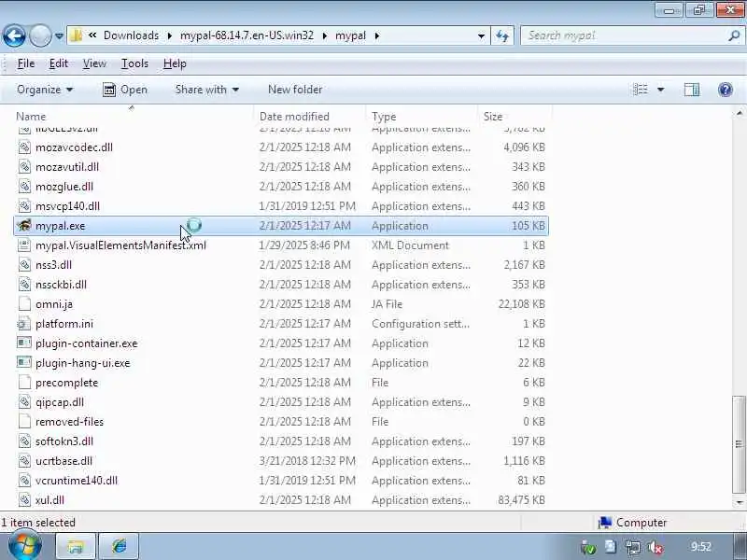Expand the Share with dropdown
Screen dimensions: 747x560
[x=206, y=90]
